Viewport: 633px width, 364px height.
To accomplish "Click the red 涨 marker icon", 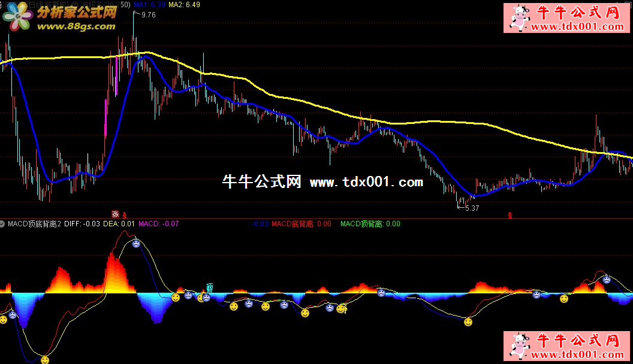I will click(x=115, y=214).
